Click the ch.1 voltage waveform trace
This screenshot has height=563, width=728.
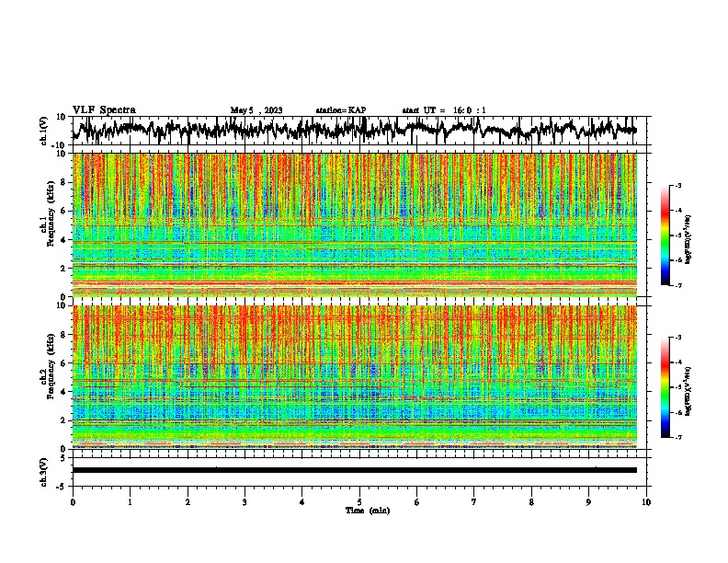(x=355, y=130)
